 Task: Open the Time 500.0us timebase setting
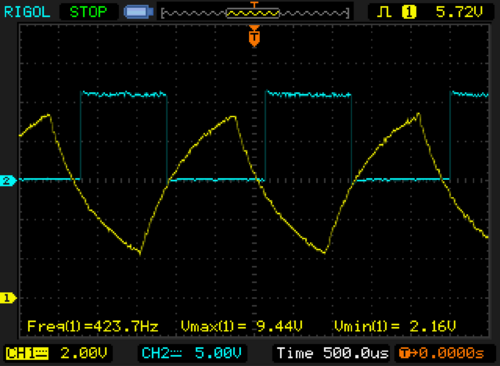332,353
